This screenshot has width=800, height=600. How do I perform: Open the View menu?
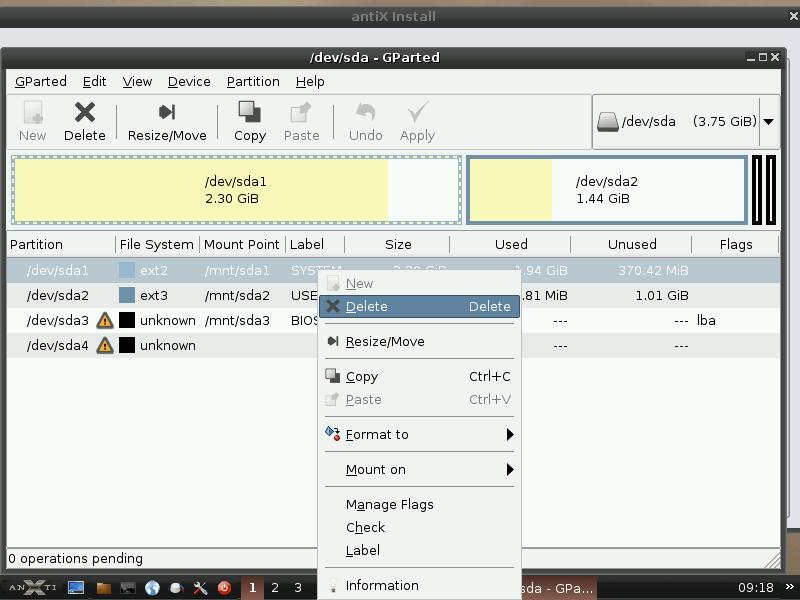pos(137,82)
